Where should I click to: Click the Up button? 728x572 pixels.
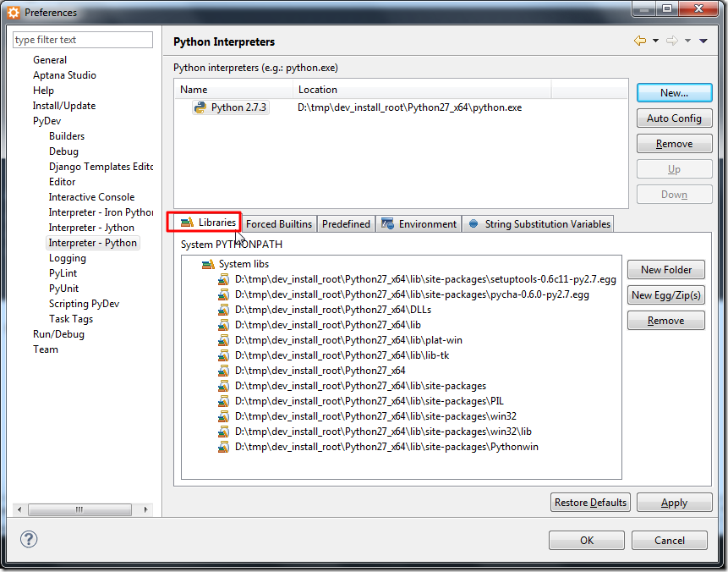(674, 169)
